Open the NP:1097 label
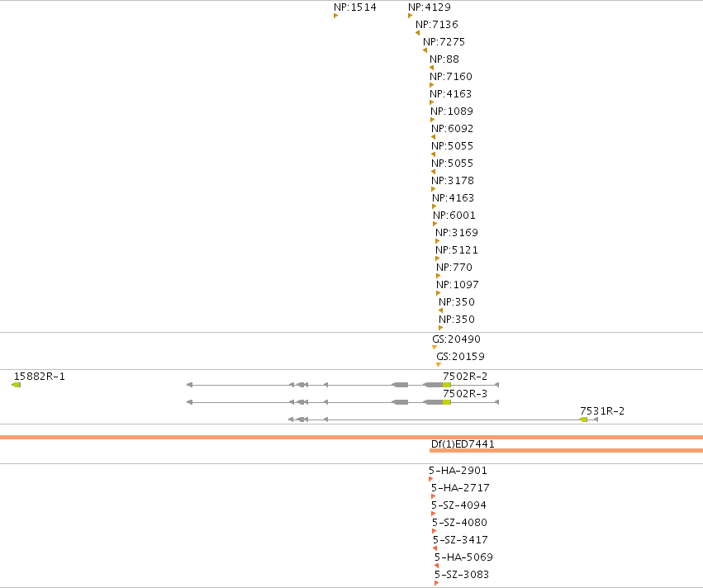The image size is (703, 588). tap(458, 285)
